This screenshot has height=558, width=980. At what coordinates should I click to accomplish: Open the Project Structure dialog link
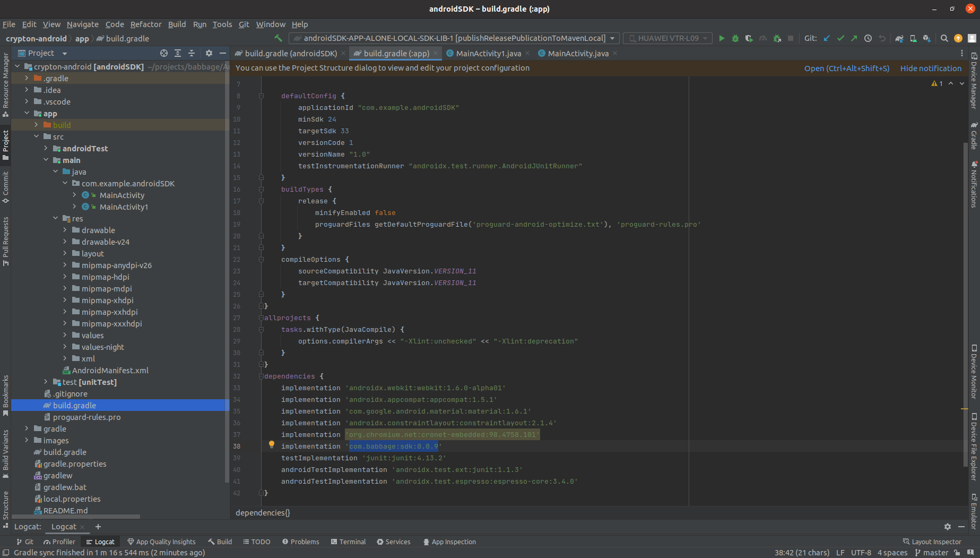point(846,68)
